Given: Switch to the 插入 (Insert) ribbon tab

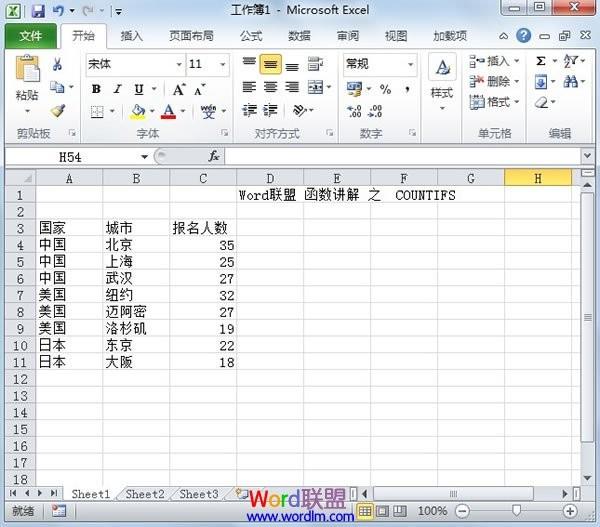Looking at the screenshot, I should point(131,36).
